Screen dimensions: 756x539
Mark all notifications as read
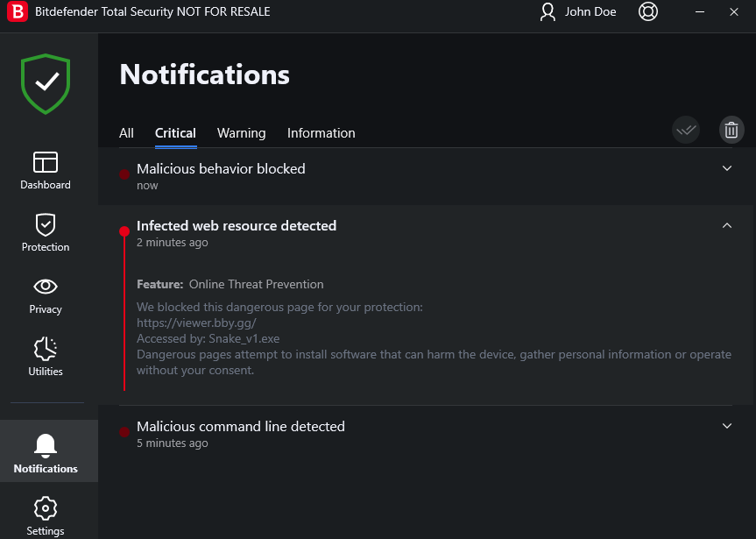pyautogui.click(x=686, y=131)
